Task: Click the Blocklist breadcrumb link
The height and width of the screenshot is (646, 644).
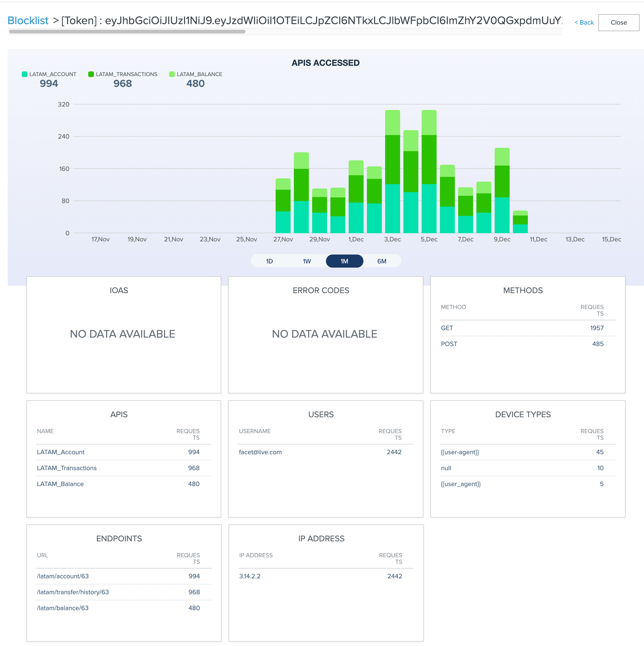Action: coord(28,21)
